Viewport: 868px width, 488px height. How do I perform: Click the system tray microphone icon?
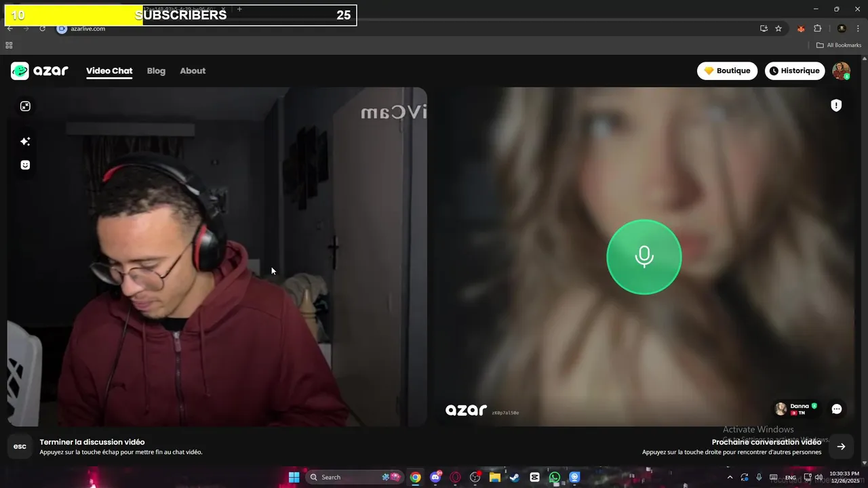(x=759, y=477)
